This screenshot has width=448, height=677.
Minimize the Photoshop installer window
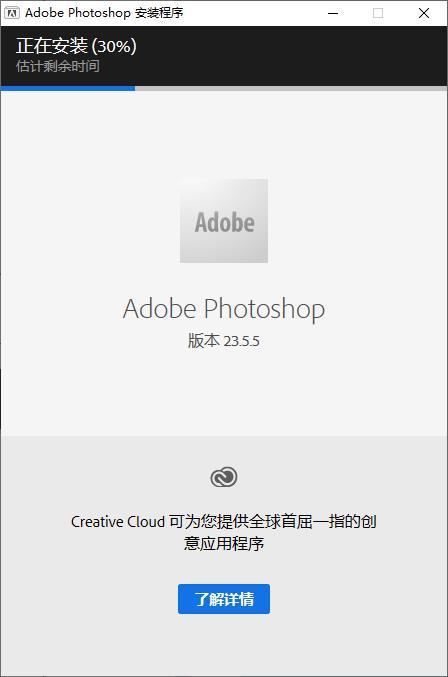coord(333,13)
